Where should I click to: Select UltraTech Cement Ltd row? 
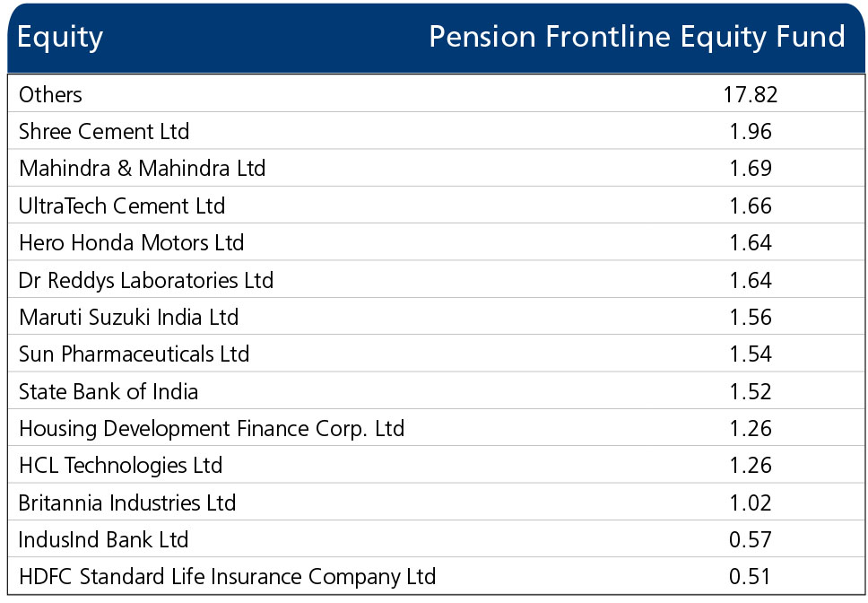click(x=436, y=205)
